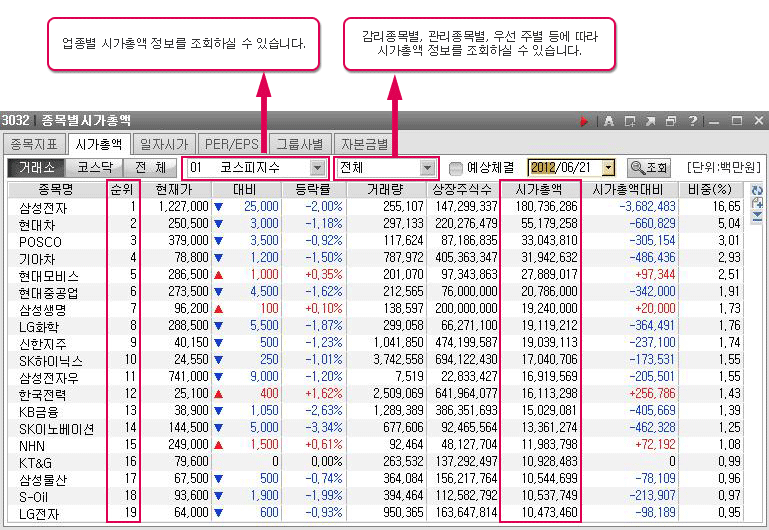Select the 현대중공업 row name
Image resolution: width=769 pixels, height=530 pixels.
pos(48,293)
